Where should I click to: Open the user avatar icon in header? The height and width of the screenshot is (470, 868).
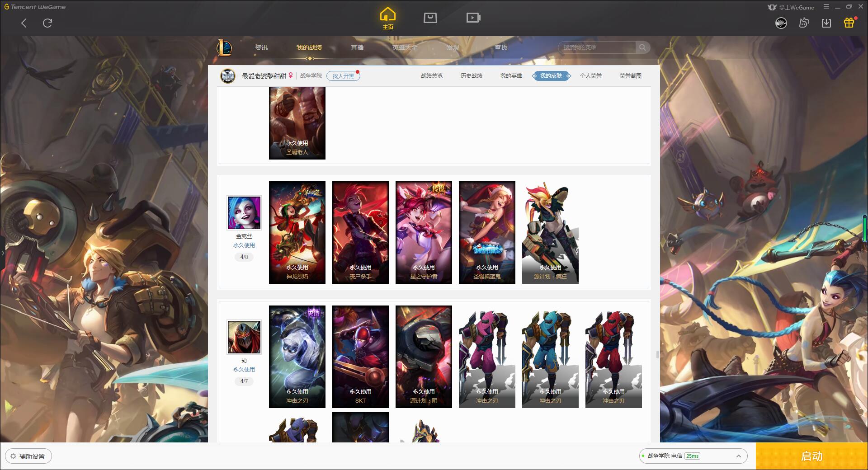pos(781,23)
